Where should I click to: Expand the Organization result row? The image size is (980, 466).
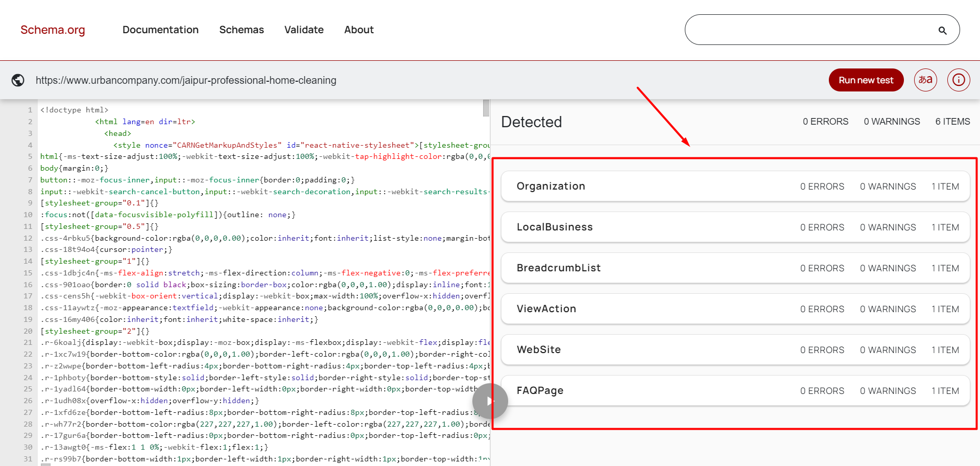735,187
